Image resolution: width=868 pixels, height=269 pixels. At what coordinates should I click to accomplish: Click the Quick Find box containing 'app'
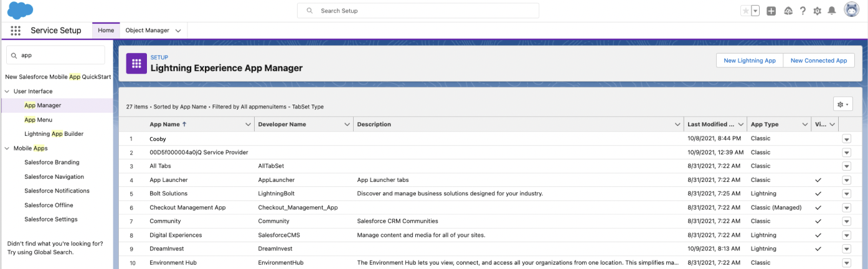tap(56, 55)
